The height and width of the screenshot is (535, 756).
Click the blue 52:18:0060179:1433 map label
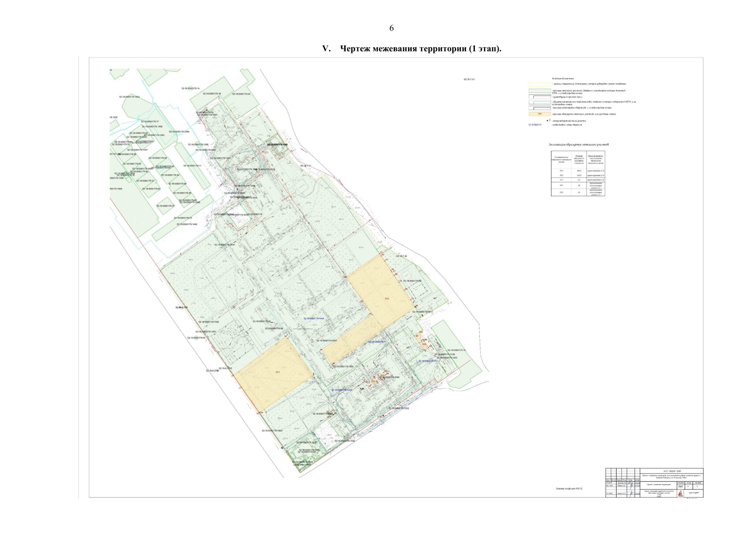pyautogui.click(x=342, y=390)
